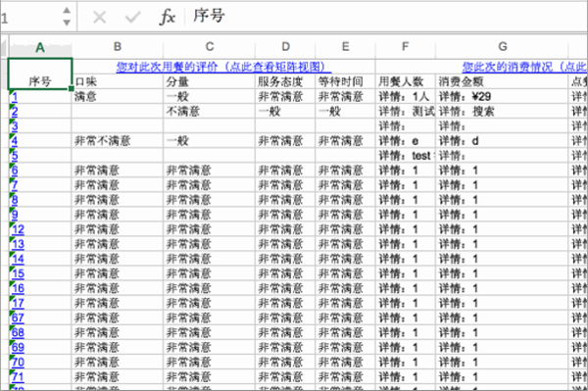
Task: Select column E header
Action: (345, 47)
